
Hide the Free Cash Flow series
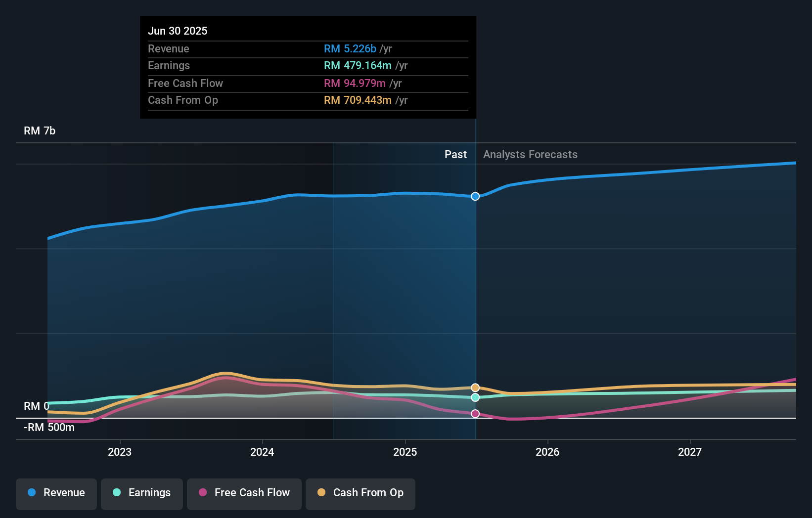tap(244, 493)
